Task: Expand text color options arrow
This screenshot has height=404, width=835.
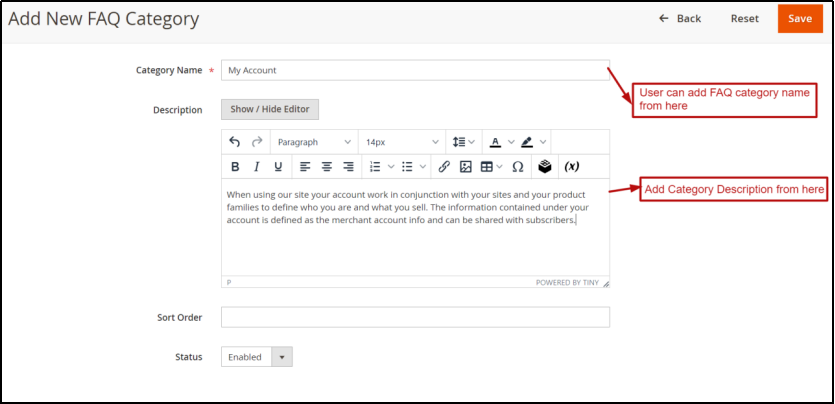Action: pyautogui.click(x=511, y=142)
